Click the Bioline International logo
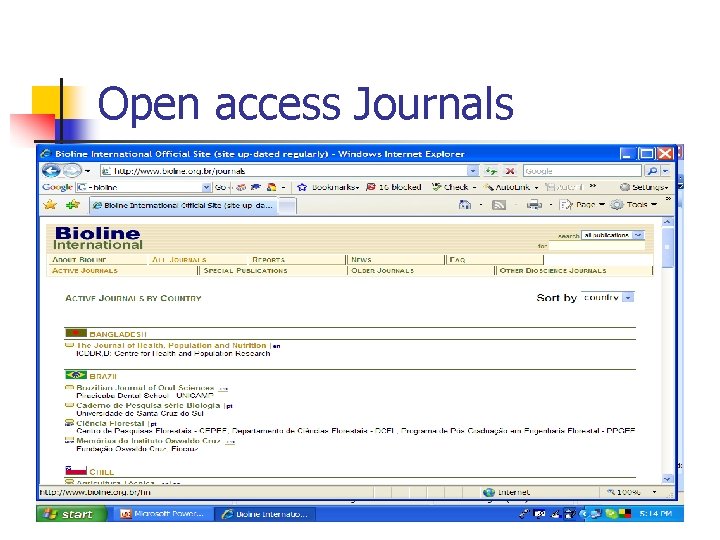The width and height of the screenshot is (720, 540). tap(98, 238)
